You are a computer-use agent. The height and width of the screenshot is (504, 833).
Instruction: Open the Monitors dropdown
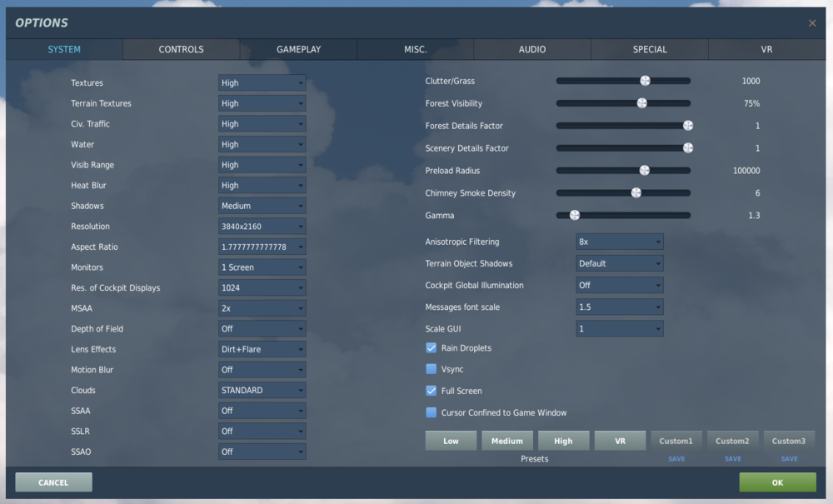tap(262, 267)
